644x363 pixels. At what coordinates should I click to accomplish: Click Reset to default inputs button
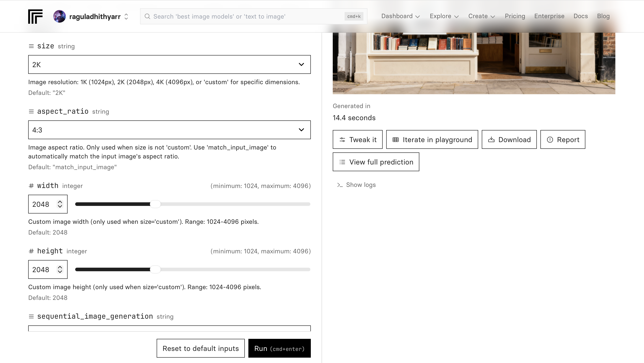point(200,348)
